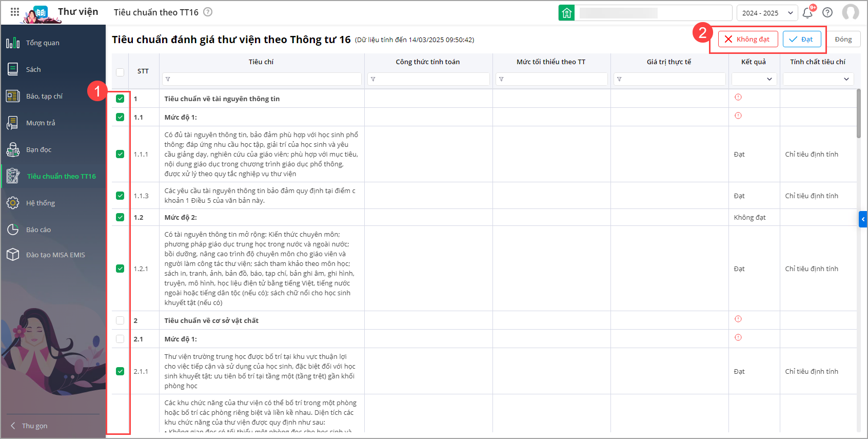This screenshot has width=868, height=439.
Task: Click the notification bell icon
Action: [x=807, y=13]
